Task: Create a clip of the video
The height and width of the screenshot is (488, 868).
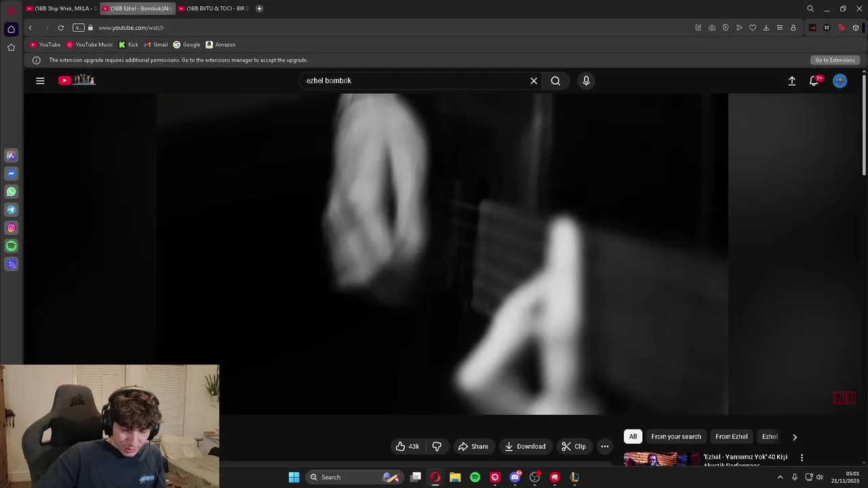Action: click(x=574, y=446)
